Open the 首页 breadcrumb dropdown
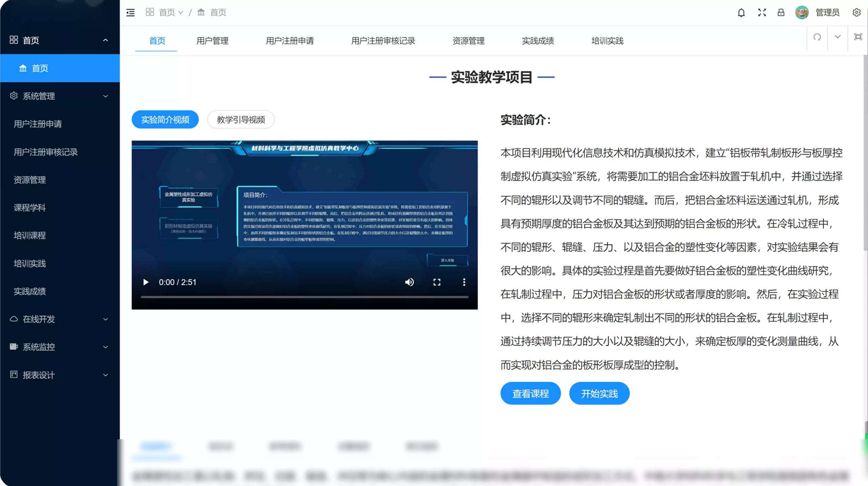The width and height of the screenshot is (868, 486). point(171,13)
